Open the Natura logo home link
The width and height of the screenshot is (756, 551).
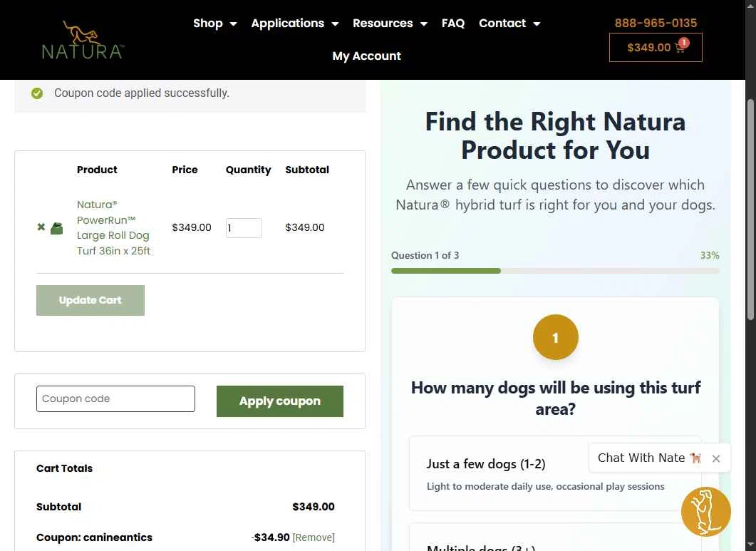click(x=83, y=40)
